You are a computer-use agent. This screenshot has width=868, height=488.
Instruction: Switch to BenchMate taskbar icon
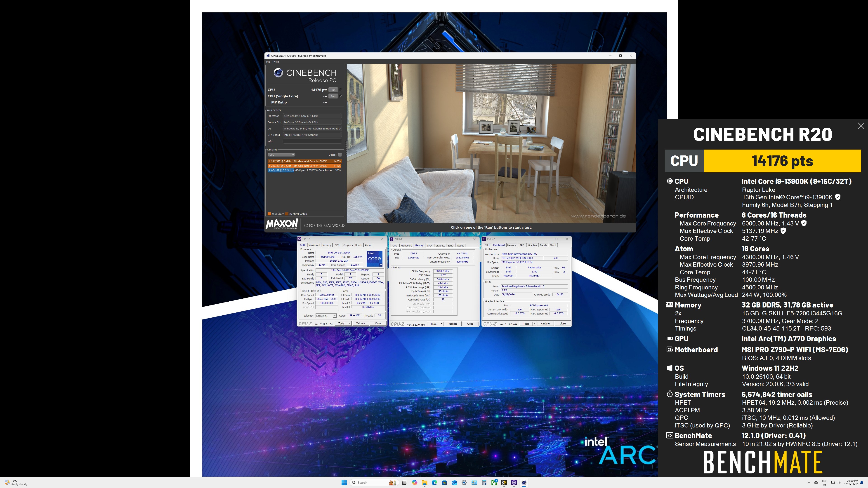[x=504, y=483]
